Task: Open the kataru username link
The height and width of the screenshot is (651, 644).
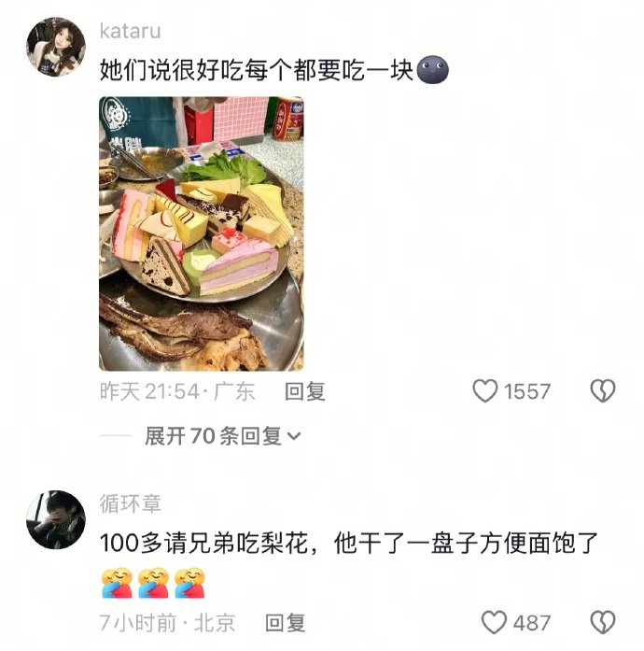Action: (x=131, y=32)
